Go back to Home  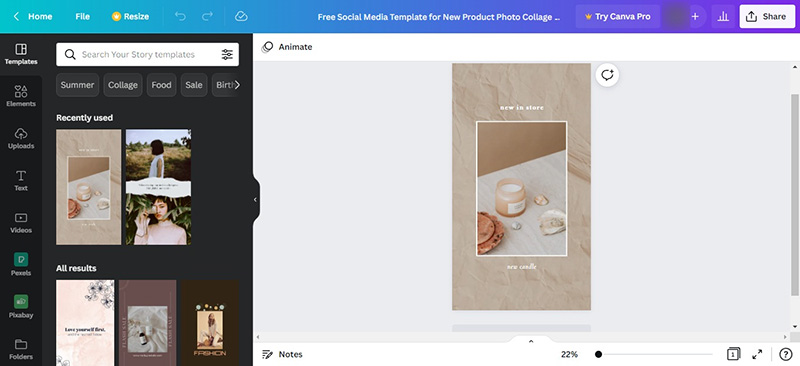point(33,16)
